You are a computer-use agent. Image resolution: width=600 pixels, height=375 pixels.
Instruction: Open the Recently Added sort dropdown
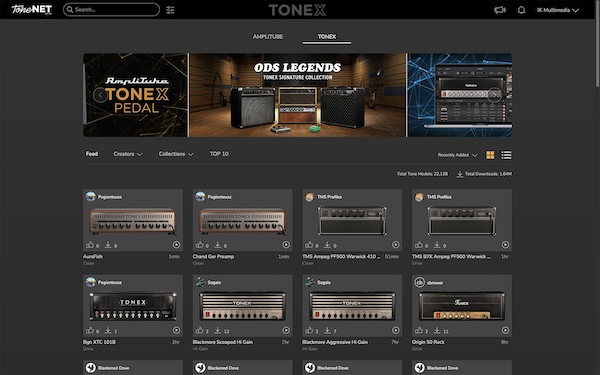[x=458, y=155]
